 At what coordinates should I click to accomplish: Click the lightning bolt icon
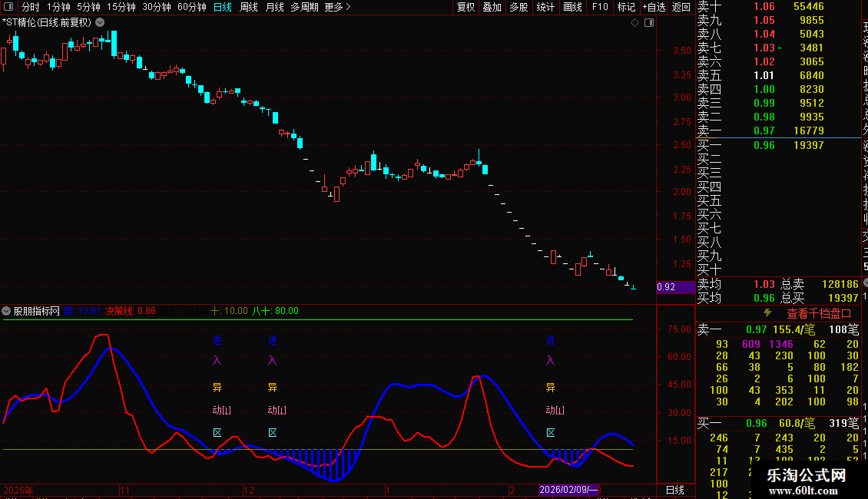[x=767, y=313]
